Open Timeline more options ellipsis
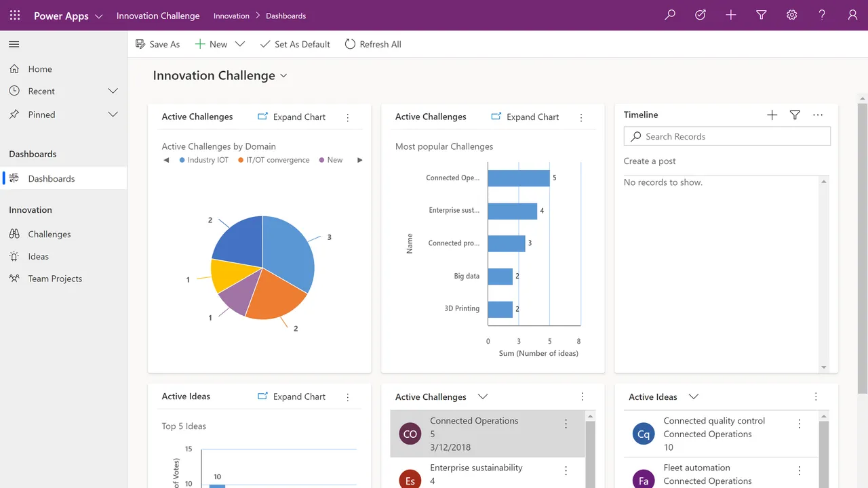The image size is (868, 488). (x=818, y=115)
